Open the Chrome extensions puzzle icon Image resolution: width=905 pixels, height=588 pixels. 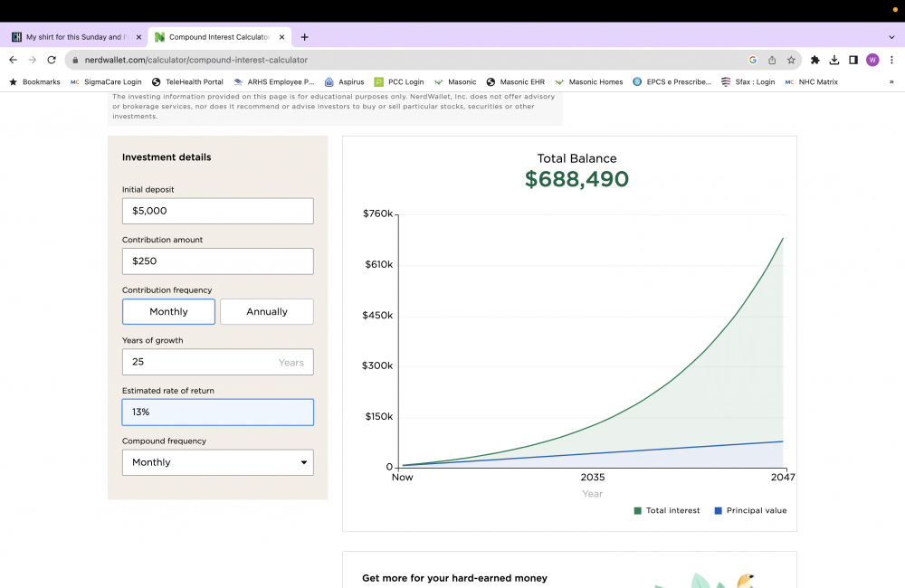click(814, 60)
